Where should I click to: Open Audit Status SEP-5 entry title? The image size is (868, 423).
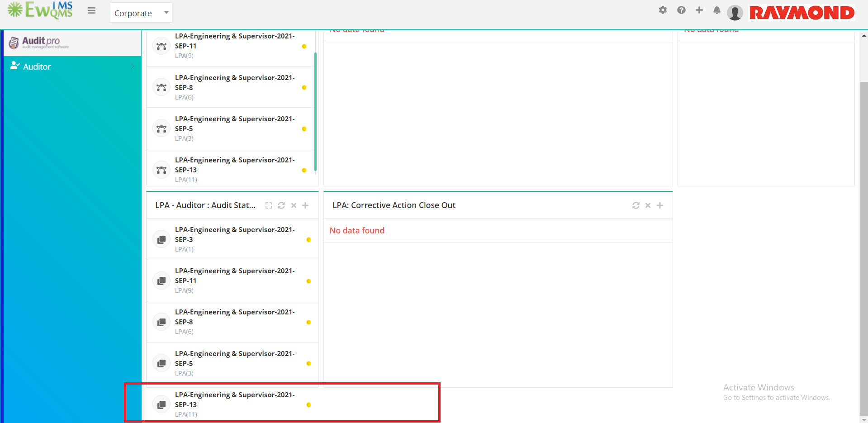point(235,358)
